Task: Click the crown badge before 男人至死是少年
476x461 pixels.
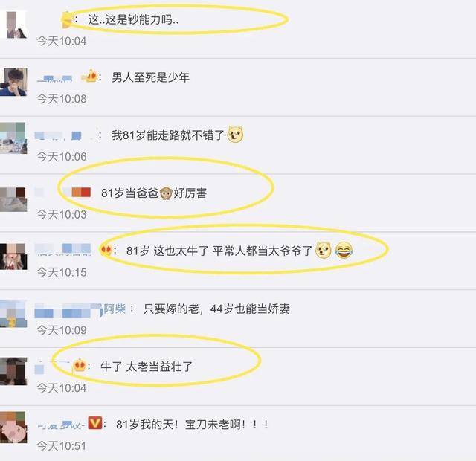Action: pos(90,76)
